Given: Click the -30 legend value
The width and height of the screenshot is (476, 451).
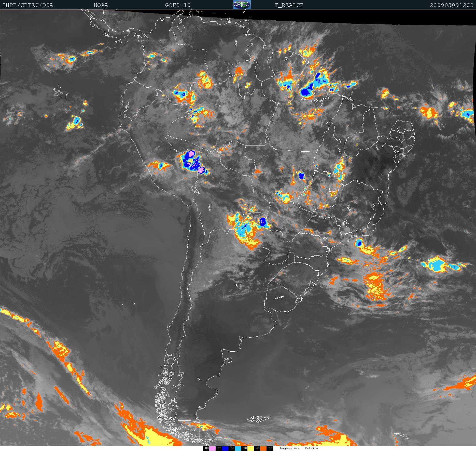Looking at the screenshot, I should pos(270,448).
